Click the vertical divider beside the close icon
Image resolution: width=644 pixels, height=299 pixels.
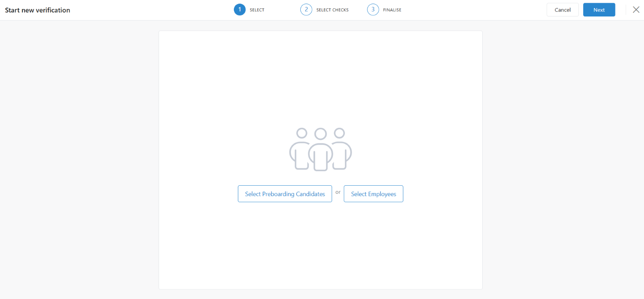pos(626,10)
